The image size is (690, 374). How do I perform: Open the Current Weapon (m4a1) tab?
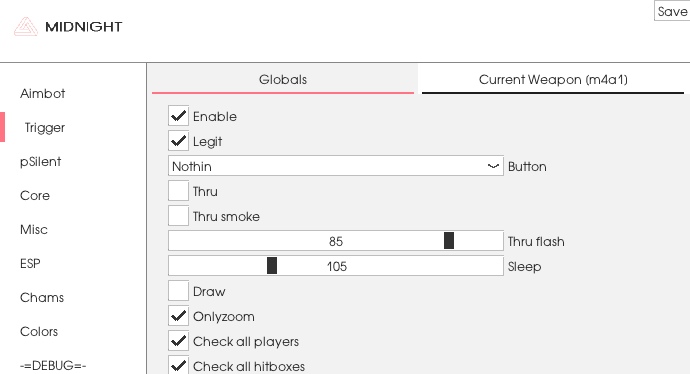553,80
